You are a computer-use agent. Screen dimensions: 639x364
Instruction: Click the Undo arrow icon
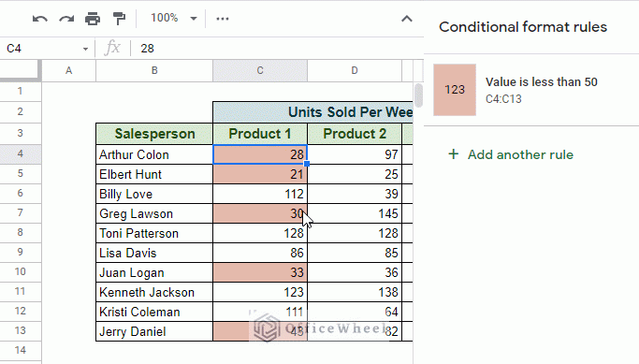tap(40, 19)
